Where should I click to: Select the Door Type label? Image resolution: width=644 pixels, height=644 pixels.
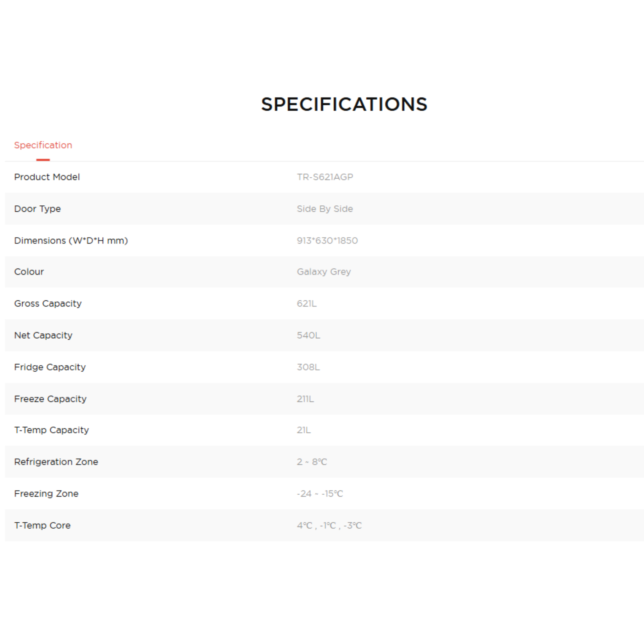(x=37, y=209)
